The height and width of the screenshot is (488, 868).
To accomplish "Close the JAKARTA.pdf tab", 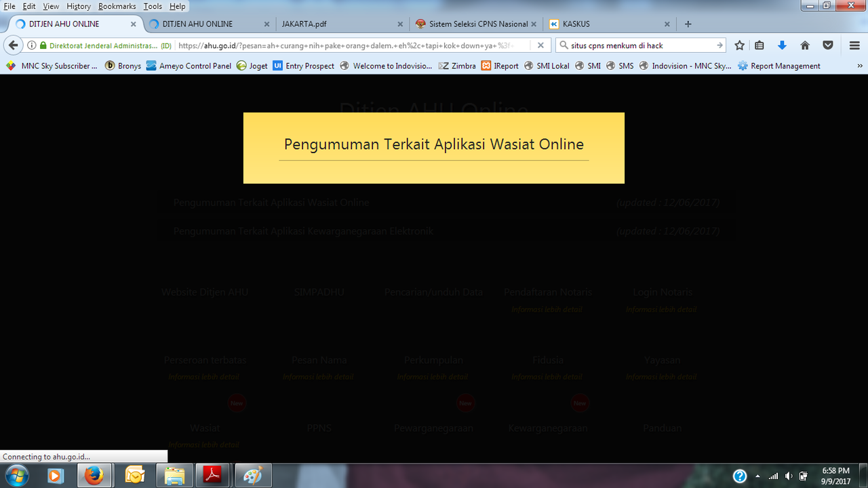I will [400, 24].
